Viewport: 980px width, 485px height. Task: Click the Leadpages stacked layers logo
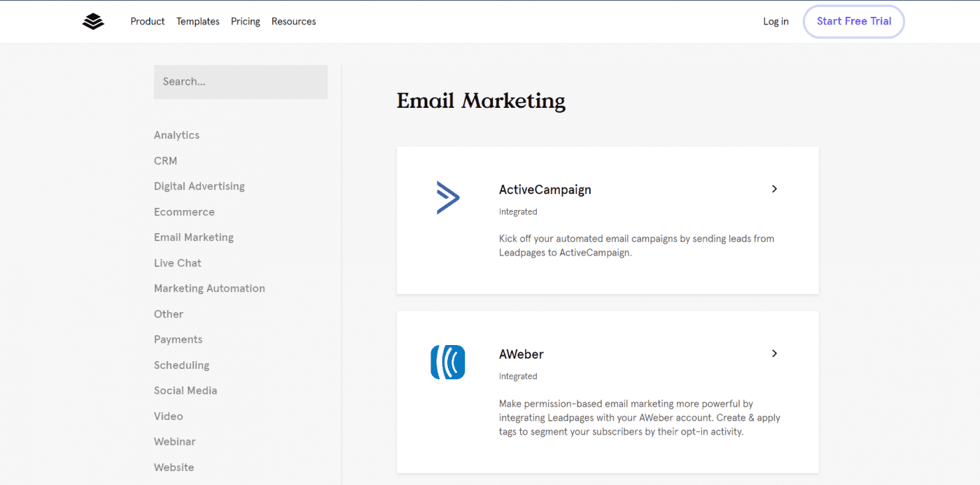[x=93, y=22]
